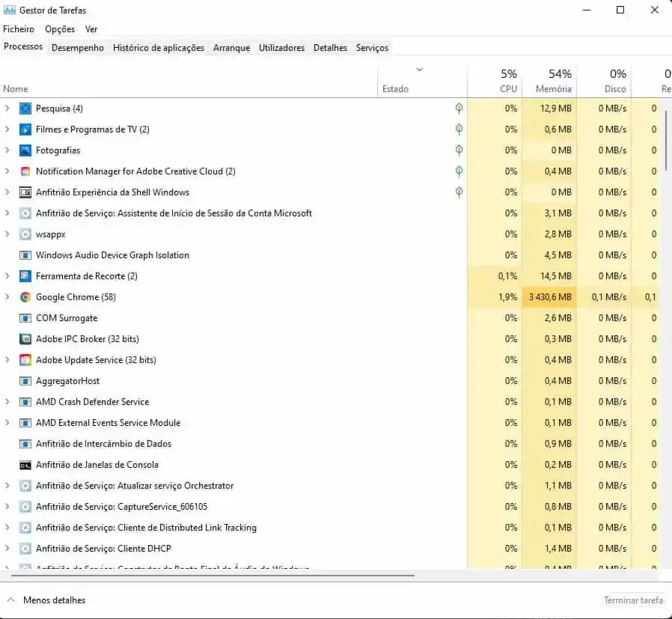Image resolution: width=672 pixels, height=619 pixels.
Task: Click the Fotografias app icon
Action: [x=25, y=150]
